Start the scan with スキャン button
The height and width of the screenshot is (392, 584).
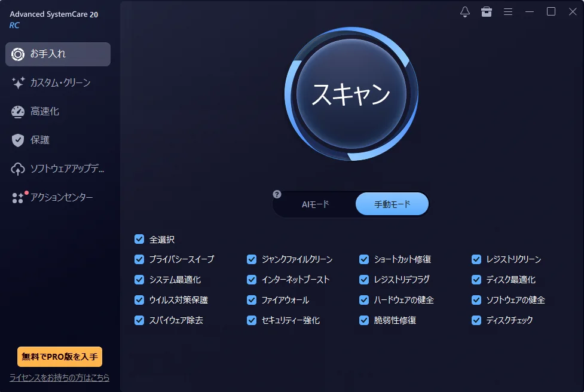coord(351,94)
